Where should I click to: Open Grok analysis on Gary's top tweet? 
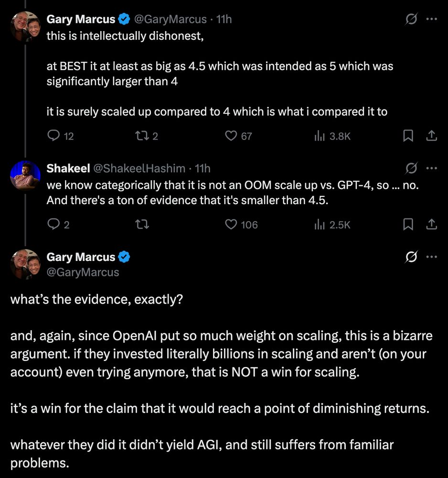coord(411,19)
